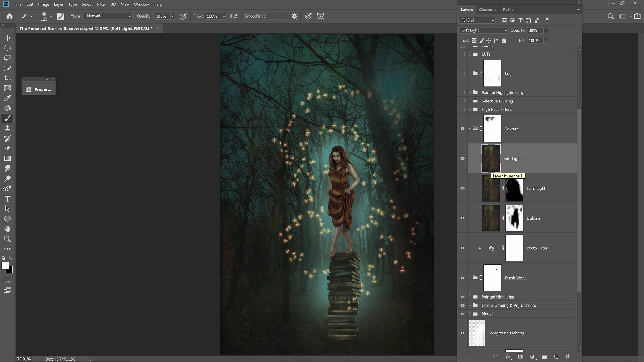The width and height of the screenshot is (644, 362).
Task: Click the delete layer trash icon
Action: [568, 357]
